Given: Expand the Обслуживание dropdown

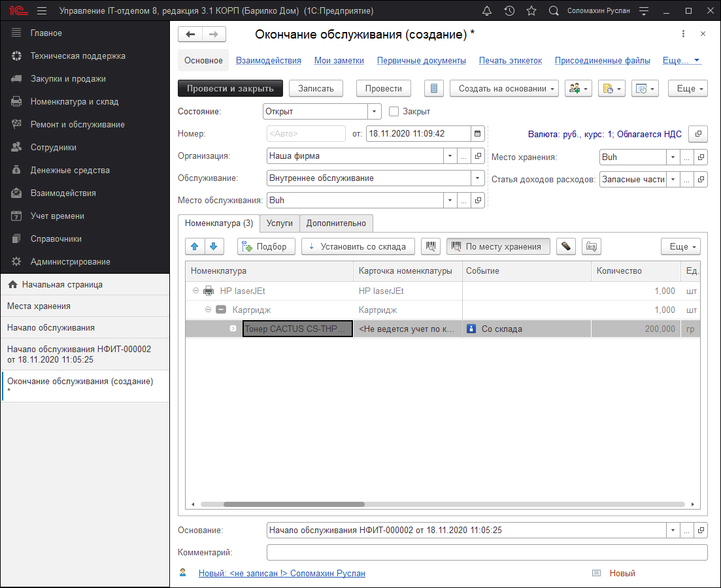Looking at the screenshot, I should 477,178.
